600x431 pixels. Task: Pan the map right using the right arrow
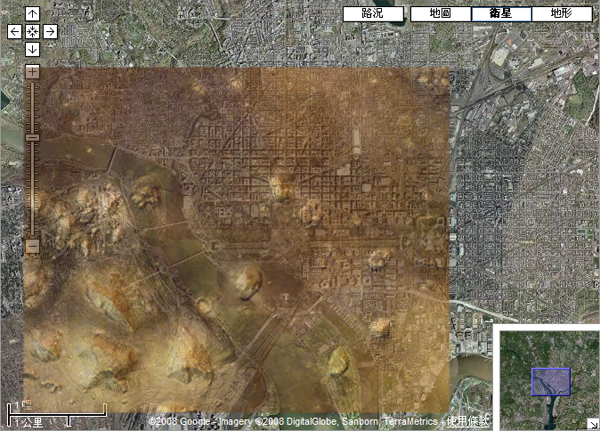click(51, 32)
